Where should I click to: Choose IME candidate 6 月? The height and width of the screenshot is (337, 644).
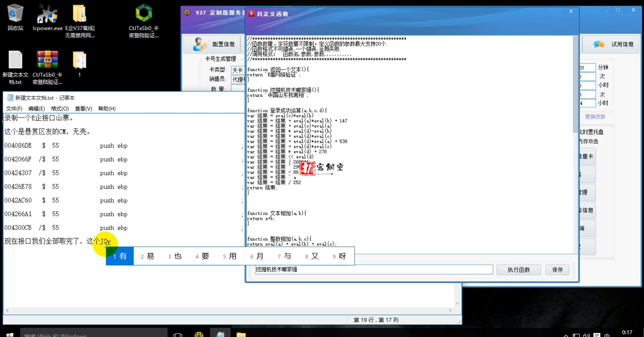click(257, 256)
